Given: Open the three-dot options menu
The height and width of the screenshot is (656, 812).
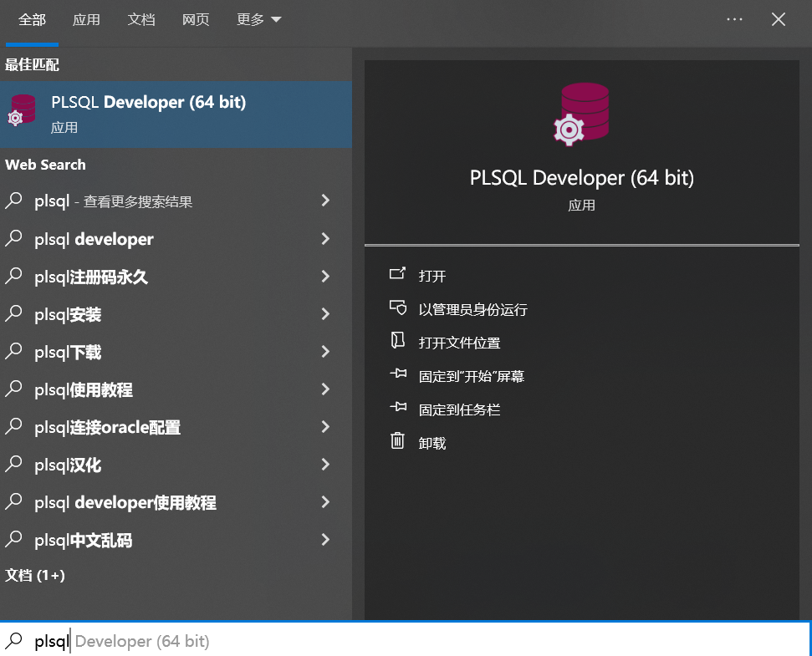Looking at the screenshot, I should pyautogui.click(x=734, y=20).
